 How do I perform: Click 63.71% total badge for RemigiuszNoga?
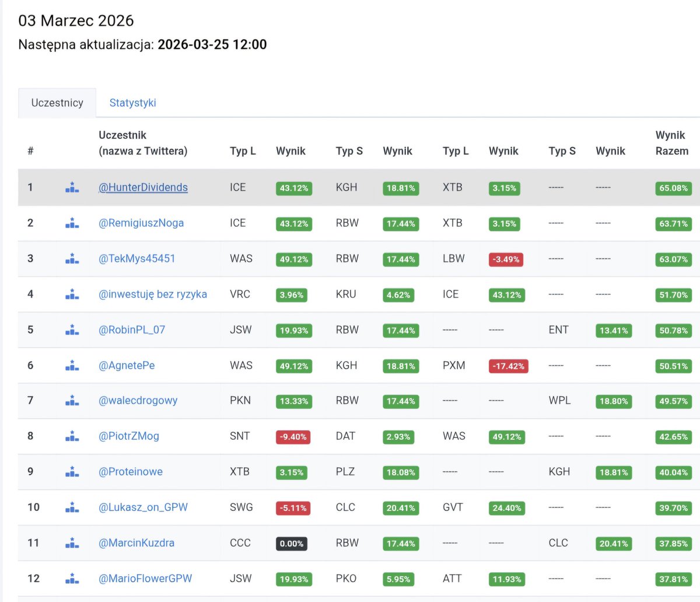[674, 223]
